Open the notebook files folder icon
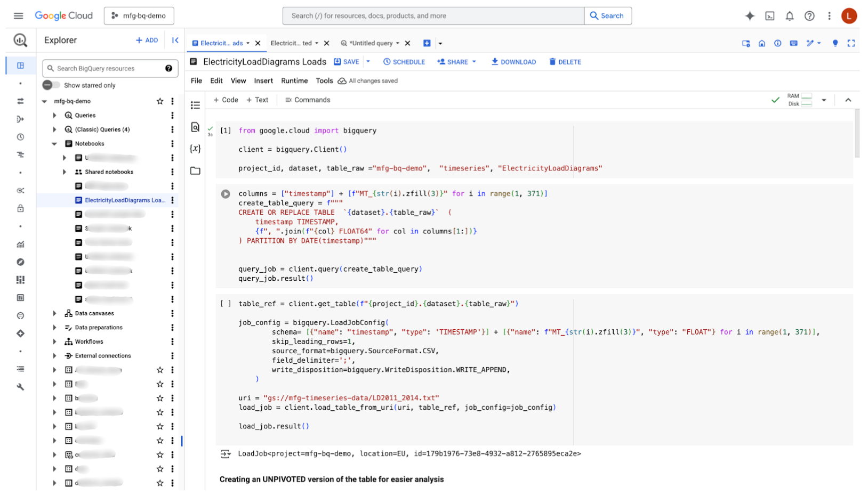Viewport: 868px width, 496px height. coord(195,171)
